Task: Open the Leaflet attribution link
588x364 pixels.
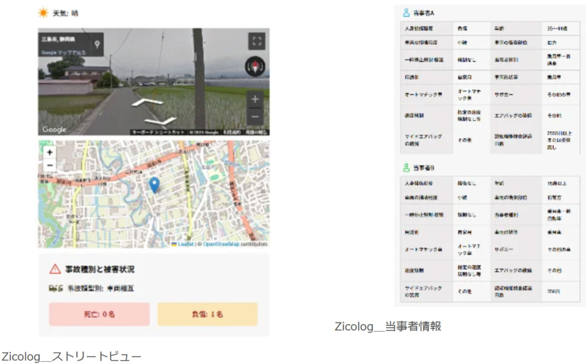Action: coord(185,244)
